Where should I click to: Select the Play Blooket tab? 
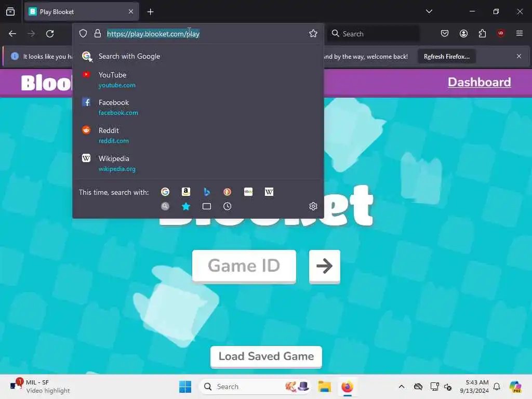click(82, 11)
